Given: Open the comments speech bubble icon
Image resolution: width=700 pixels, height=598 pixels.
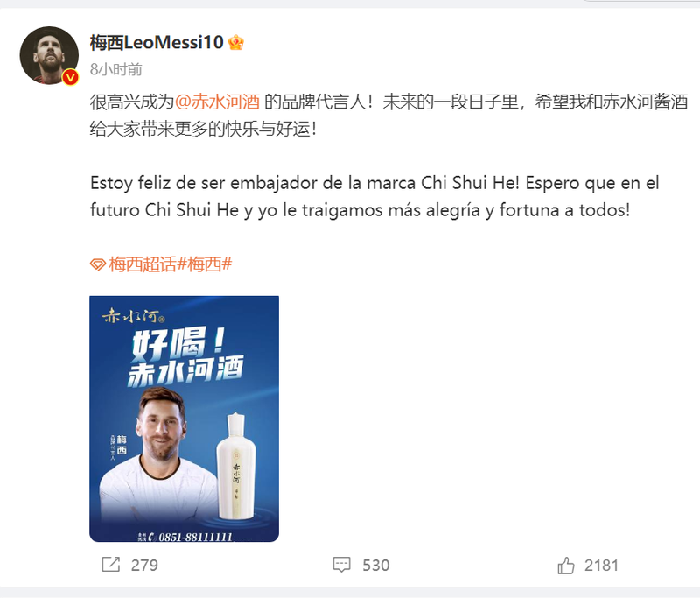Looking at the screenshot, I should pyautogui.click(x=341, y=565).
